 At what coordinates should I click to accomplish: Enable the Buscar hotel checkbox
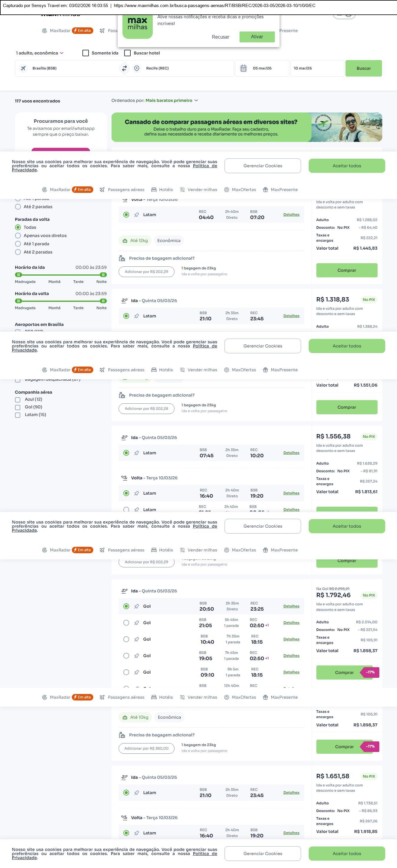[128, 53]
